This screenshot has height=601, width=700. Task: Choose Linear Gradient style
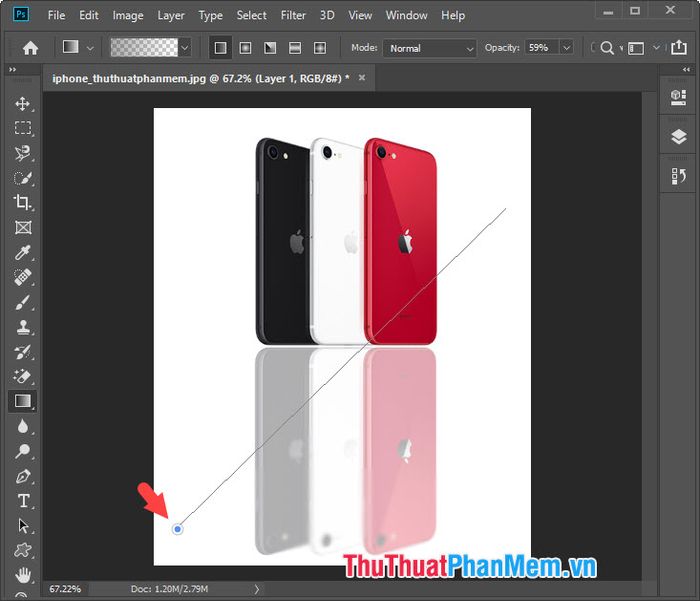point(221,48)
